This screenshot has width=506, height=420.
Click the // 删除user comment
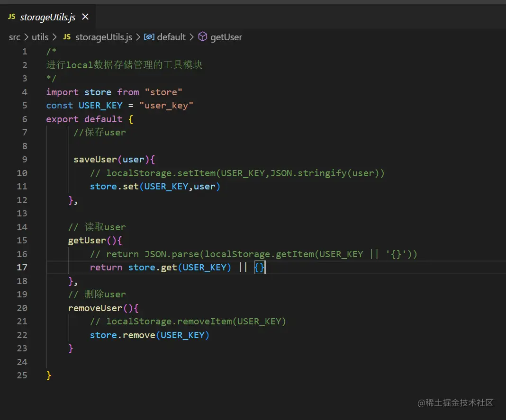(97, 295)
